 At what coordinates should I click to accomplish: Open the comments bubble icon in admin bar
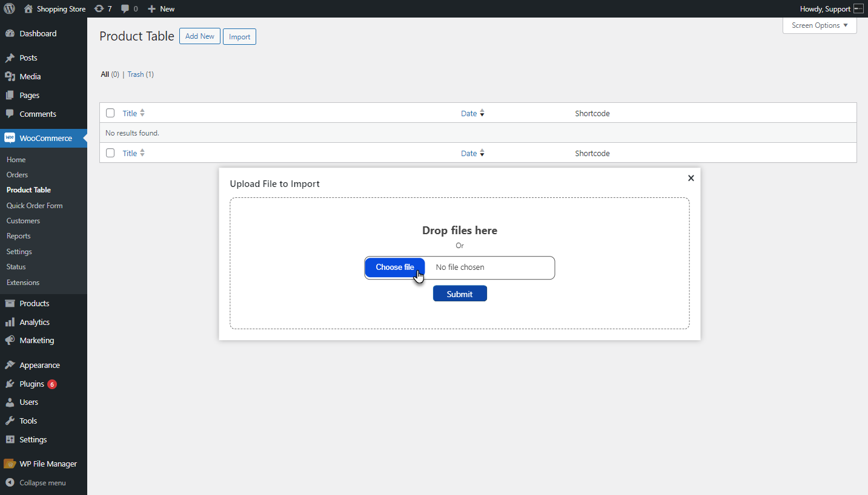point(125,9)
